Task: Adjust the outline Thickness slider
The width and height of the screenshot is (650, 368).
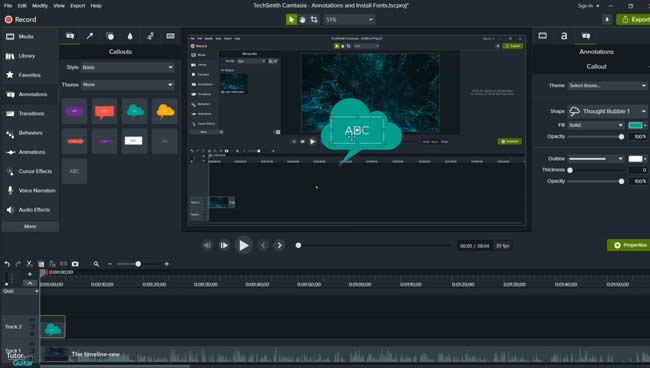Action: click(x=596, y=170)
